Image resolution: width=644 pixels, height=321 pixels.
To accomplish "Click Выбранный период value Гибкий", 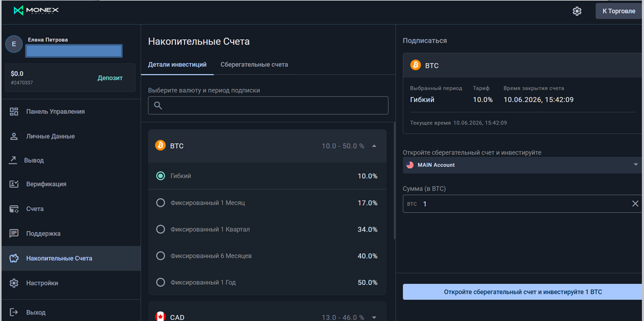I will 422,100.
